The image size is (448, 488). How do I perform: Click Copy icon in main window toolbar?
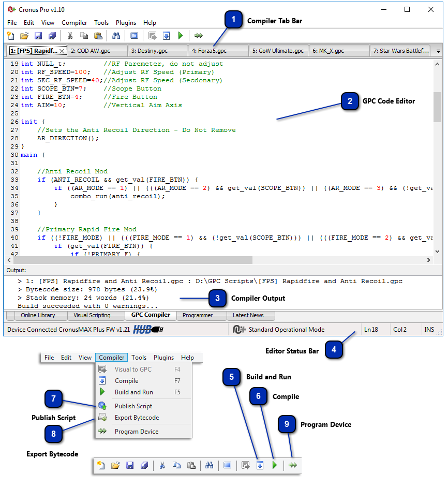click(x=84, y=36)
